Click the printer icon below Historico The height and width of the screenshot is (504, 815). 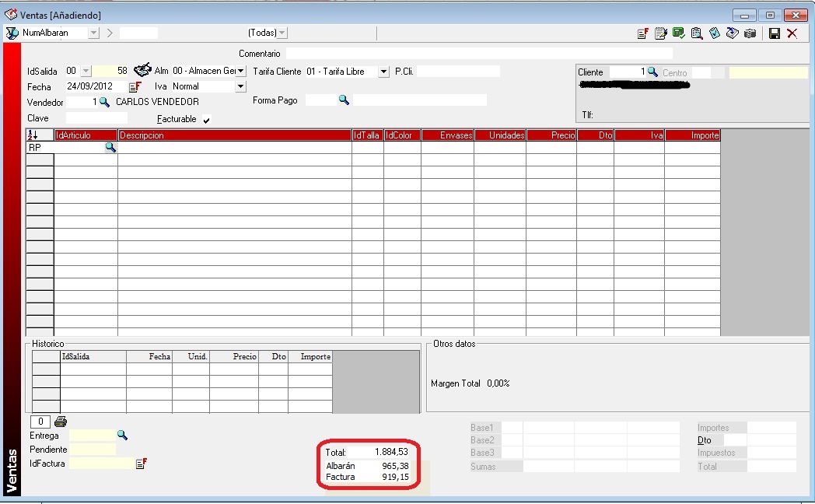click(x=61, y=422)
